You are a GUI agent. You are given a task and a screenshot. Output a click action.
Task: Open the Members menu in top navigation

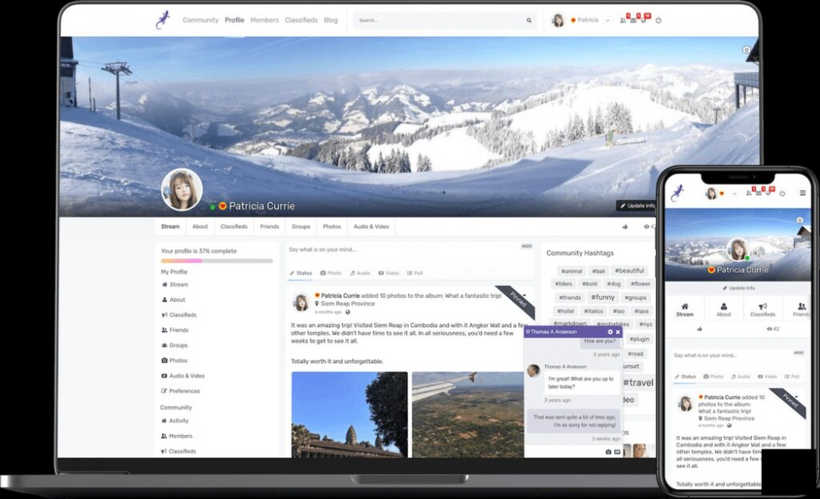pyautogui.click(x=264, y=20)
